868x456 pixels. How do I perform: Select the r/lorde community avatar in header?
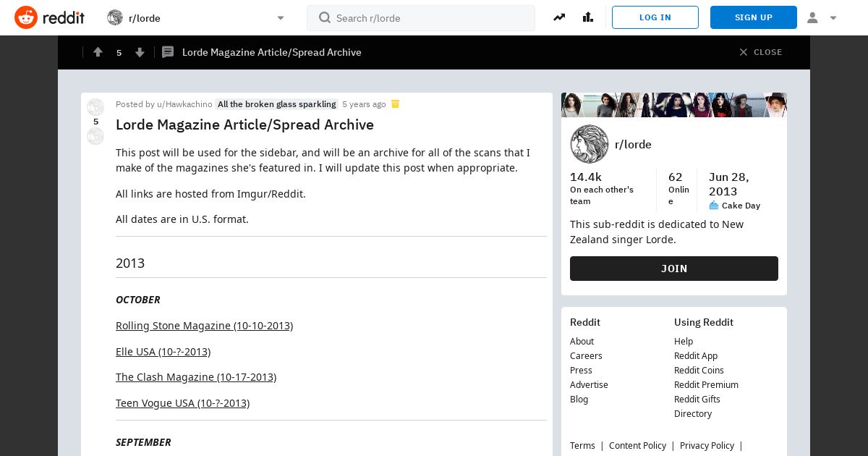[115, 17]
